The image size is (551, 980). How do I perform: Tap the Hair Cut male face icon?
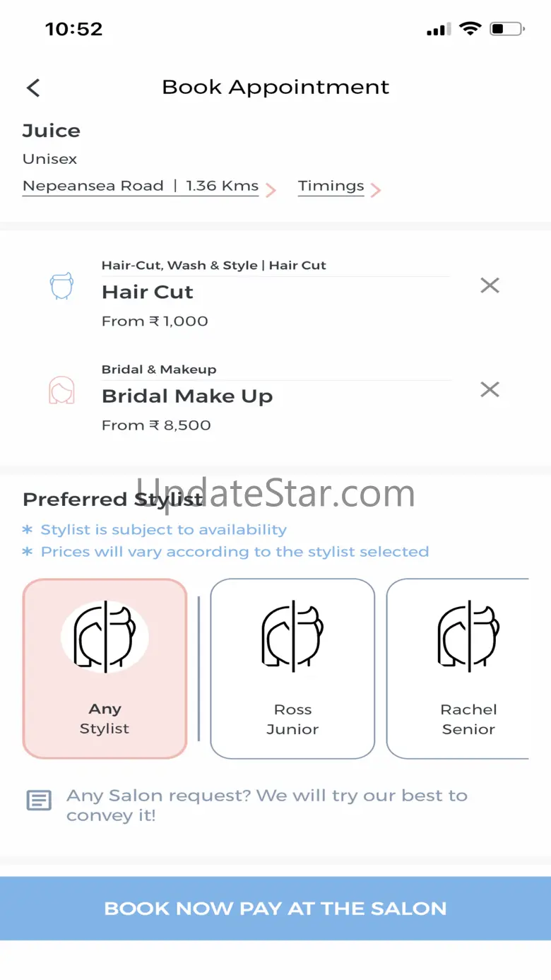coord(61,286)
